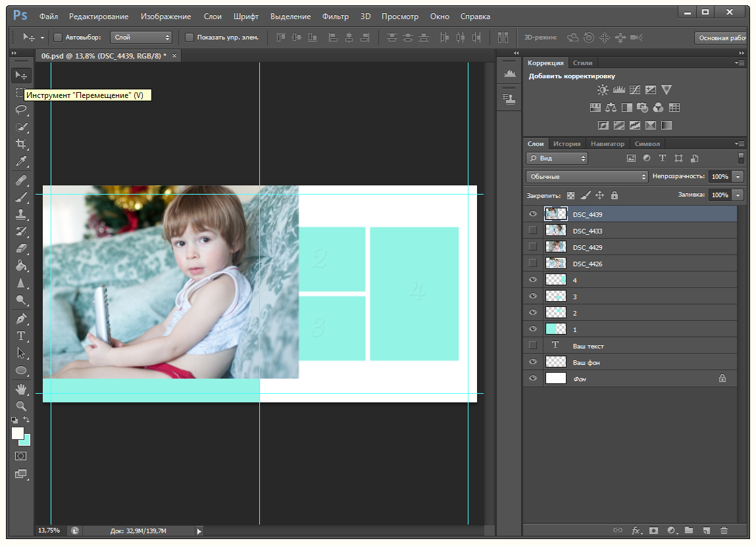
Task: Select the Crop tool
Action: 21,144
